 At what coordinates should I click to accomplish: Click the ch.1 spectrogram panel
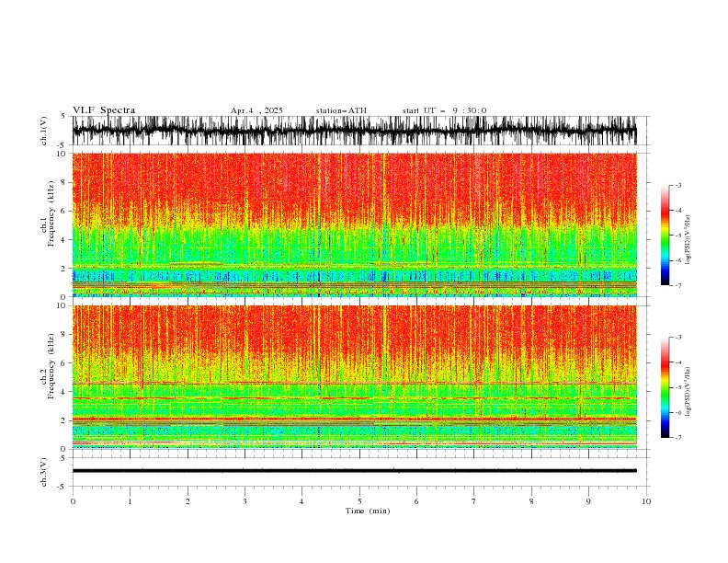tap(354, 224)
